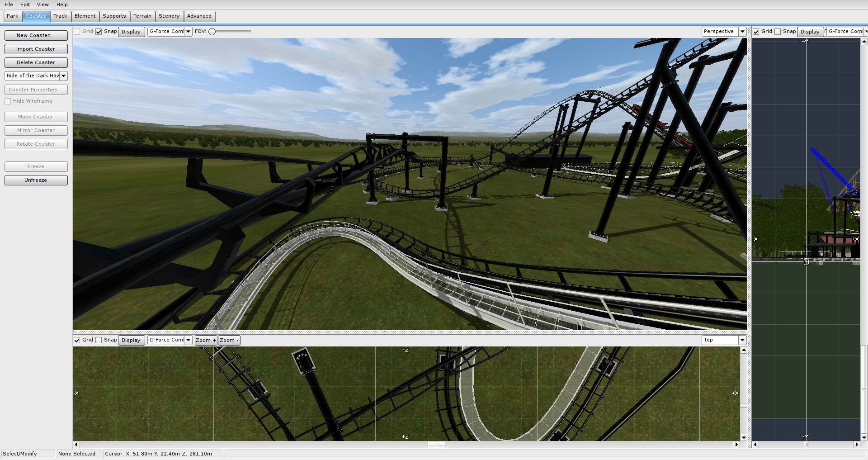The image size is (868, 460).
Task: Click Display button in perspective view toolbar
Action: [x=131, y=32]
